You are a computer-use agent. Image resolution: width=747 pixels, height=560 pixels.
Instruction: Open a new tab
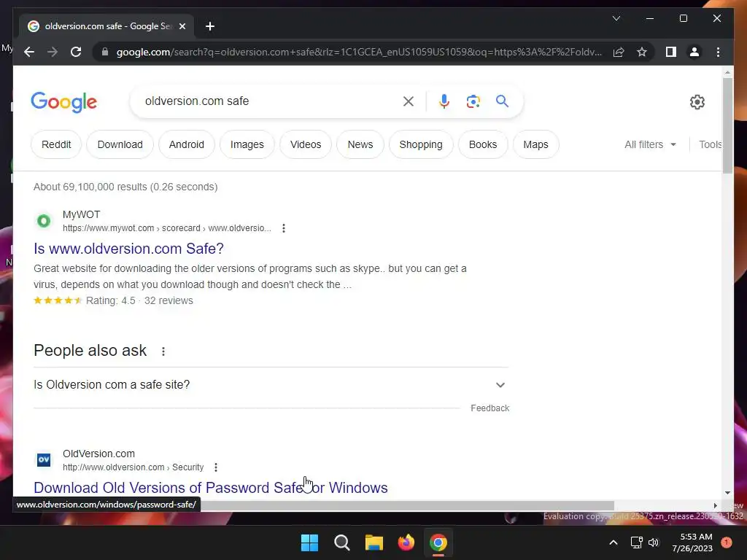210,26
